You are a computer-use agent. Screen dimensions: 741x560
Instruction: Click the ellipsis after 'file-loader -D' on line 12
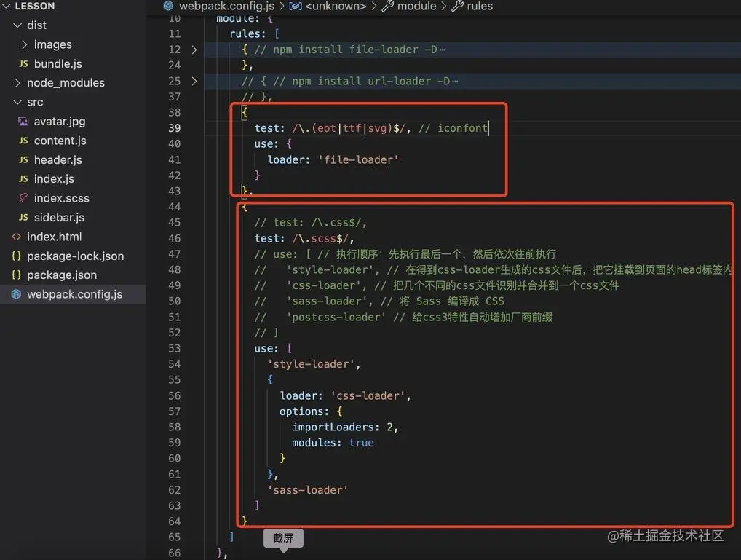(443, 50)
